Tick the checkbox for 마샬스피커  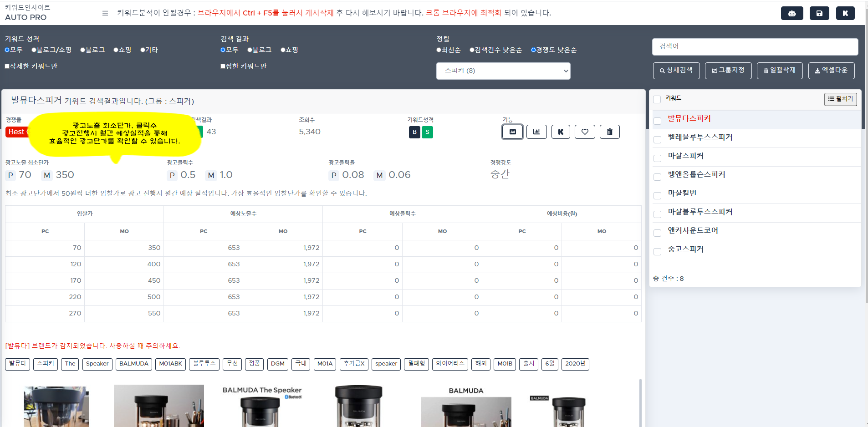(657, 158)
